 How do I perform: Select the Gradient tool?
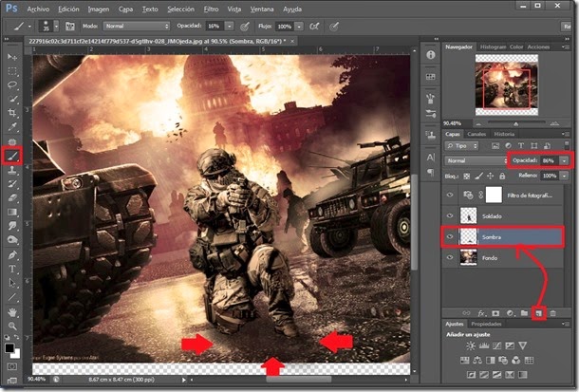click(x=12, y=212)
